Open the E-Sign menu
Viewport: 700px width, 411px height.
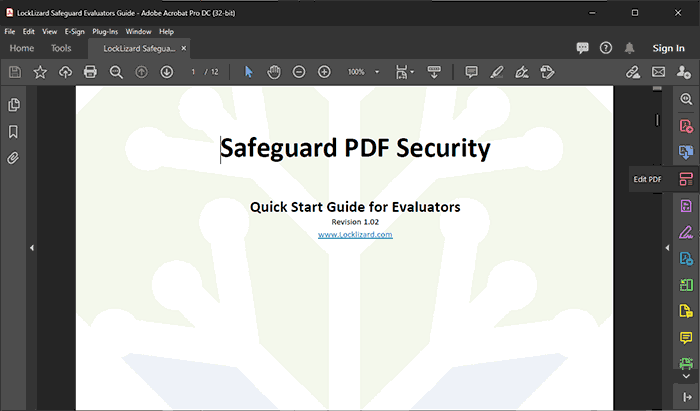click(75, 32)
